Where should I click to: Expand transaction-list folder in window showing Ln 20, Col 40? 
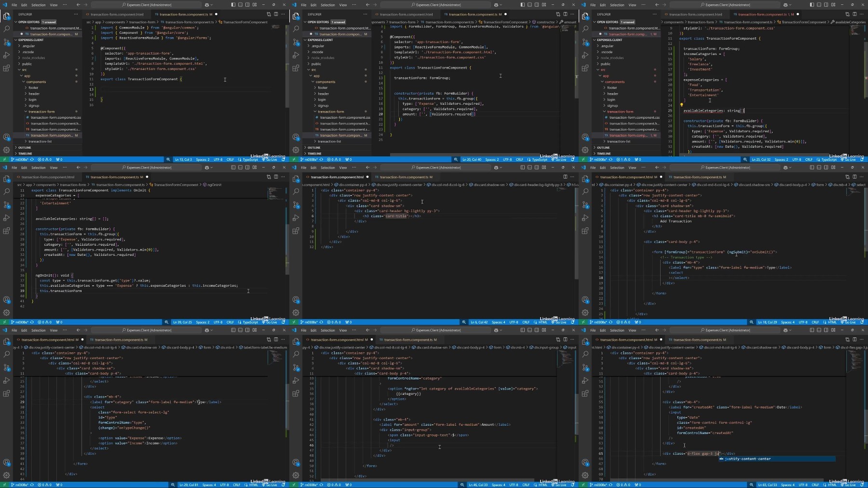(330, 141)
